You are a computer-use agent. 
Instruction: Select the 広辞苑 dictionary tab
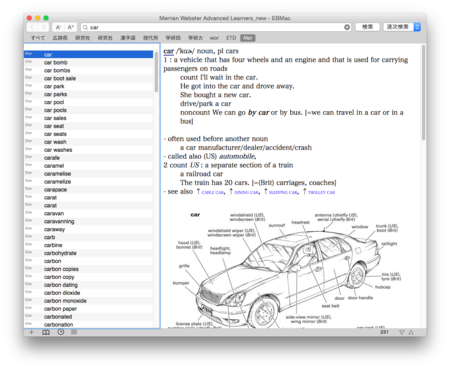(60, 38)
